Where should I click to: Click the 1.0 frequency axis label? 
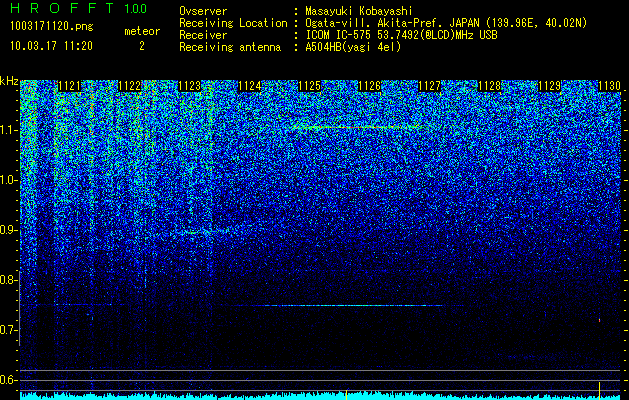(8, 181)
